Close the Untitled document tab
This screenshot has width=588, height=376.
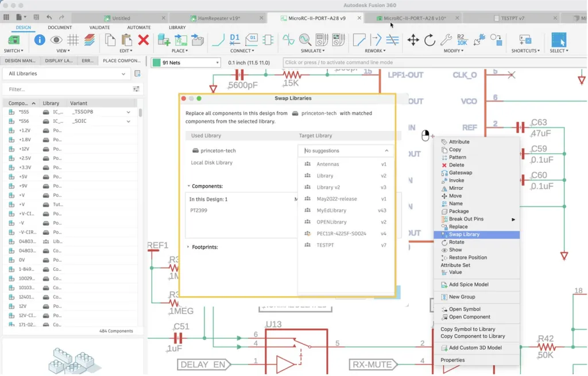click(164, 18)
